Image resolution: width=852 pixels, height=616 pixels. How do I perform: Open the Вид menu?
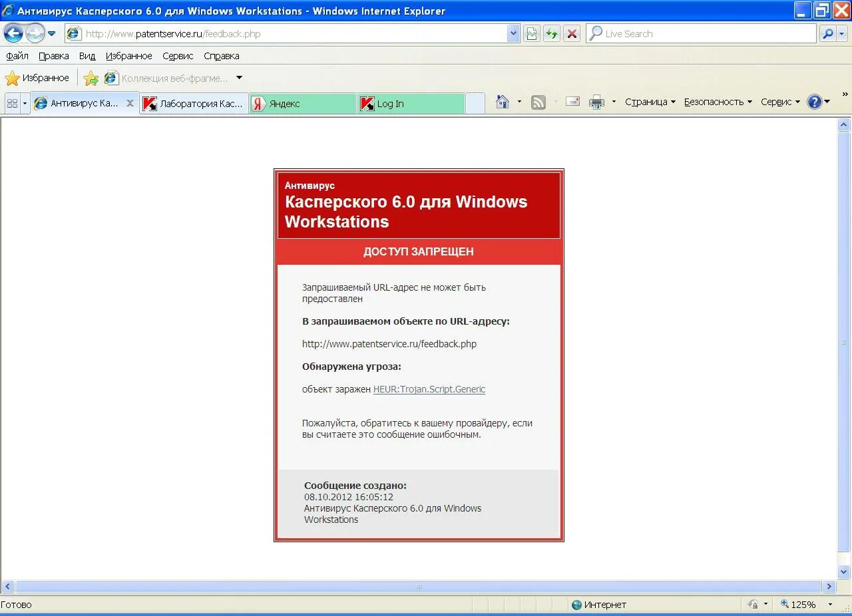[87, 56]
